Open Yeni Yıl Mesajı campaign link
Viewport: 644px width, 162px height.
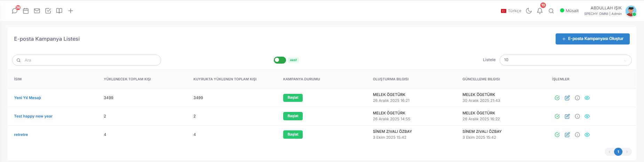coord(27,98)
